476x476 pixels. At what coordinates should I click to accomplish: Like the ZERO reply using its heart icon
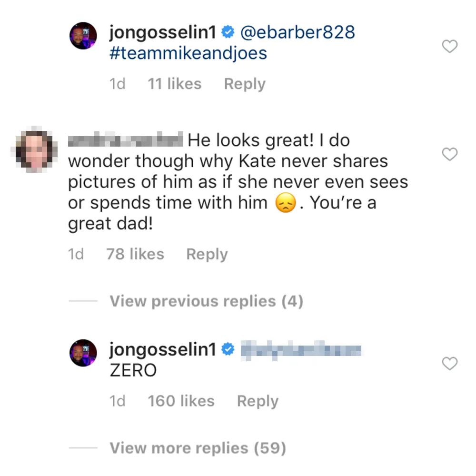click(449, 364)
